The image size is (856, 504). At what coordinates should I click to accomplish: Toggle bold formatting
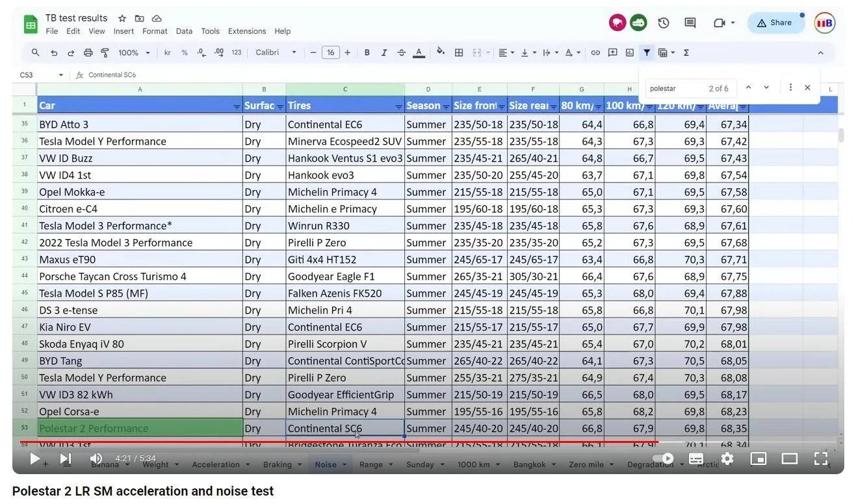pos(367,53)
